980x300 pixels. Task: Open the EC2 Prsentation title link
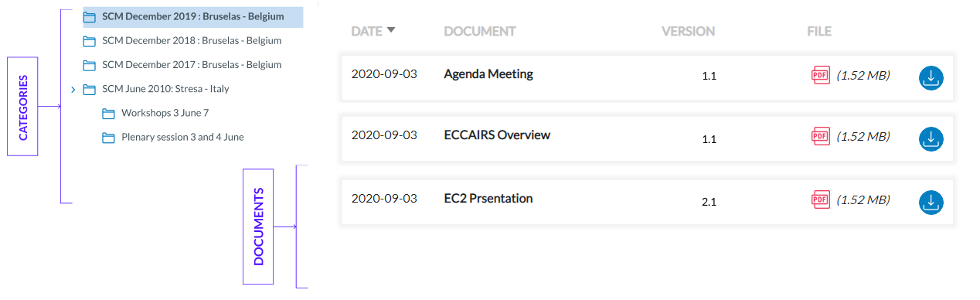click(x=488, y=198)
